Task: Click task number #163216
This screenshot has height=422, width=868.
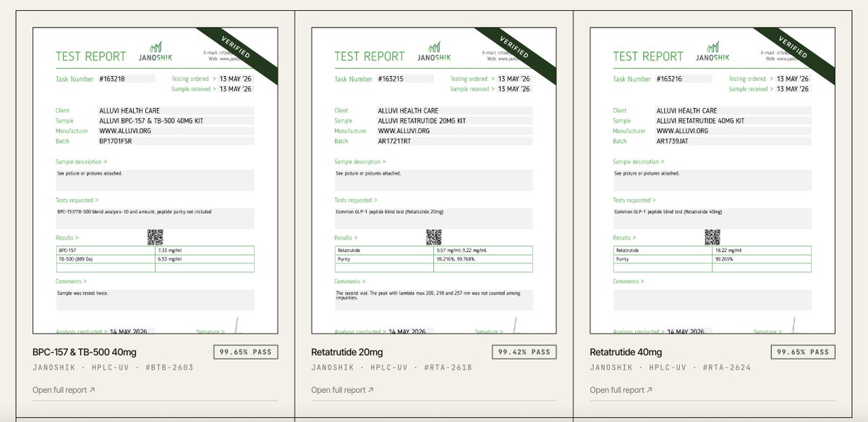Action: pyautogui.click(x=669, y=79)
